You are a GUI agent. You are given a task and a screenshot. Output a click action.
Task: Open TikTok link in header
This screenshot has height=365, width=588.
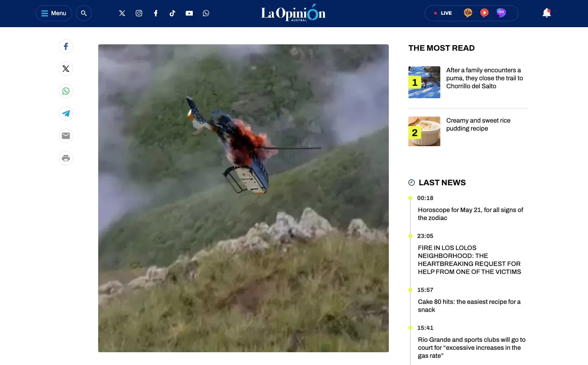(172, 13)
